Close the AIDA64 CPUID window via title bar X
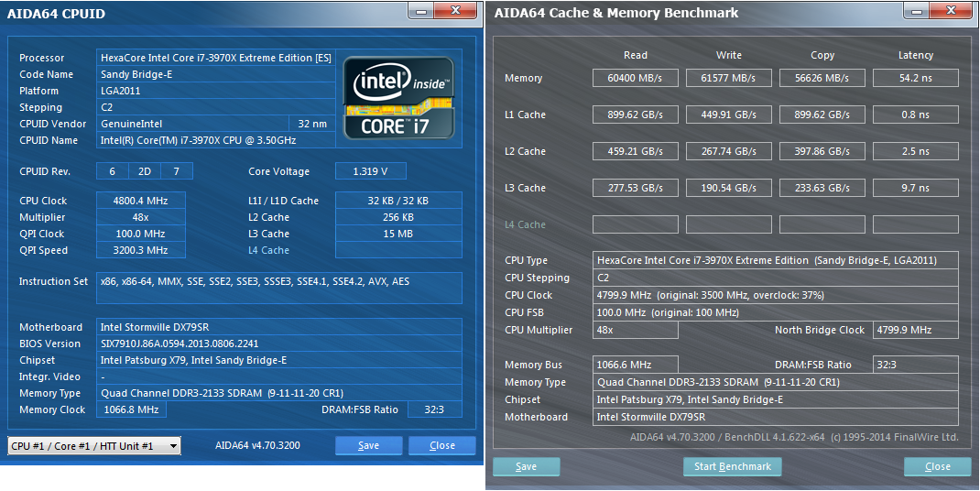 (455, 11)
